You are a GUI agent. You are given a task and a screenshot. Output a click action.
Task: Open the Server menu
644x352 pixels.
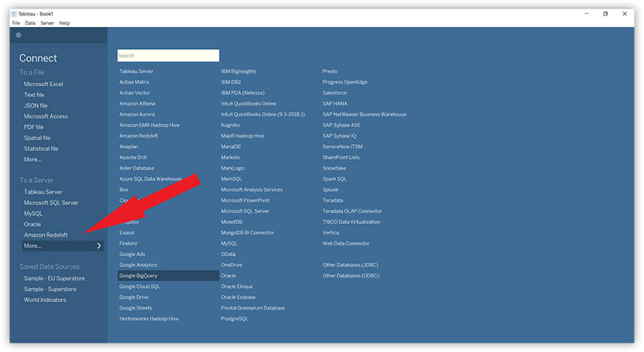[x=48, y=23]
